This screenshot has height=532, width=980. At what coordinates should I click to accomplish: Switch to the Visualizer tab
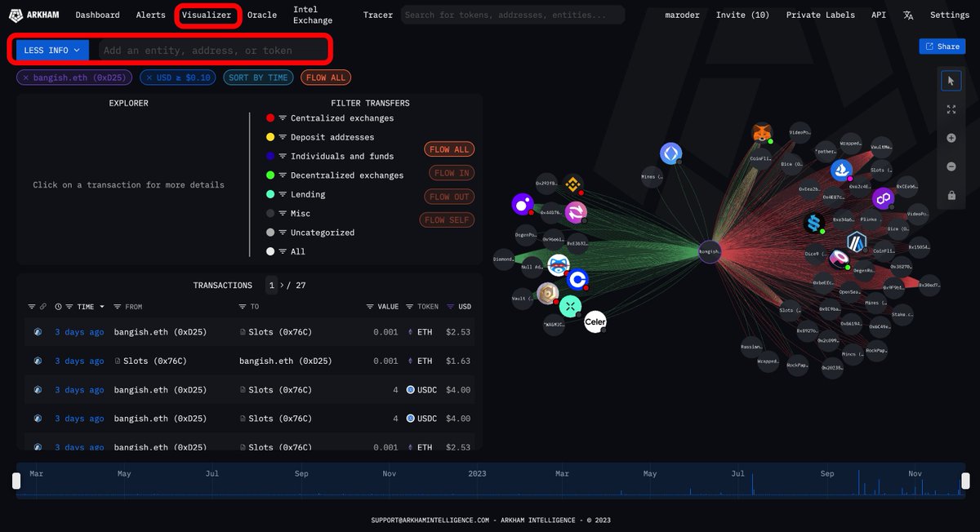point(207,15)
